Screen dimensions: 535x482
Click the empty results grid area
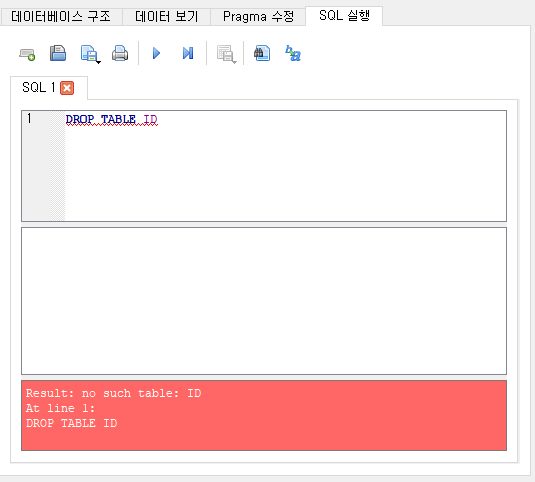pos(264,301)
